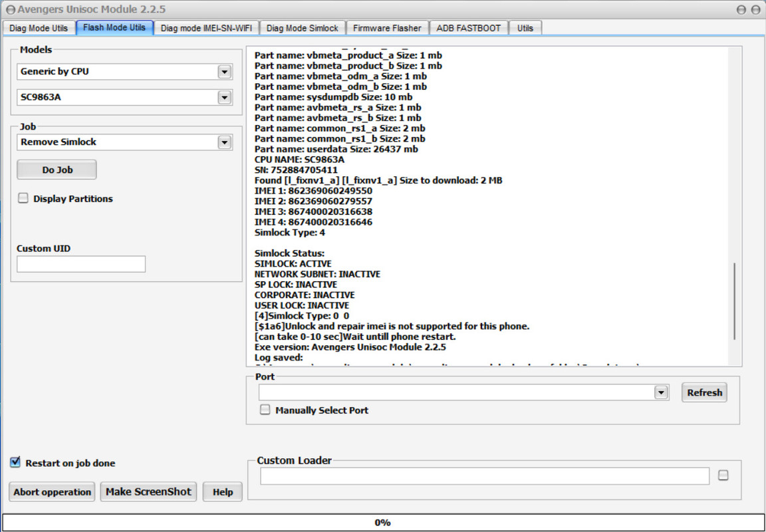Viewport: 766px width, 532px height.
Task: Click into the Custom Loader path field
Action: [485, 476]
